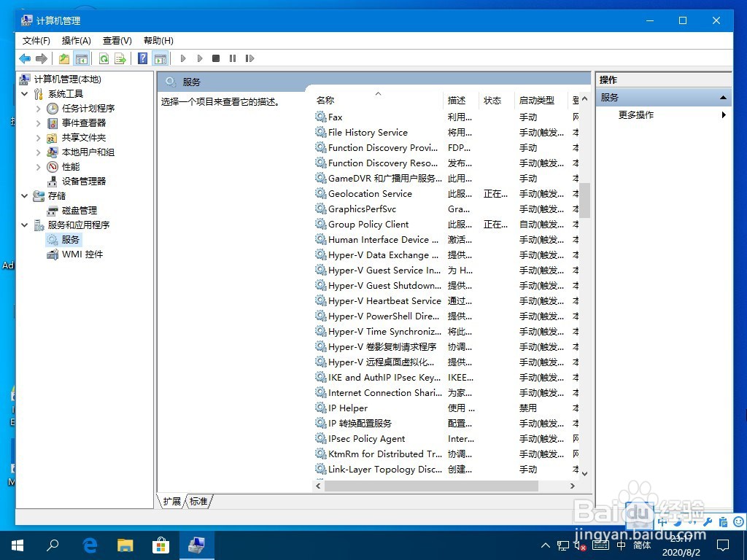Image resolution: width=747 pixels, height=560 pixels.
Task: Open the Windows Start menu
Action: [18, 545]
